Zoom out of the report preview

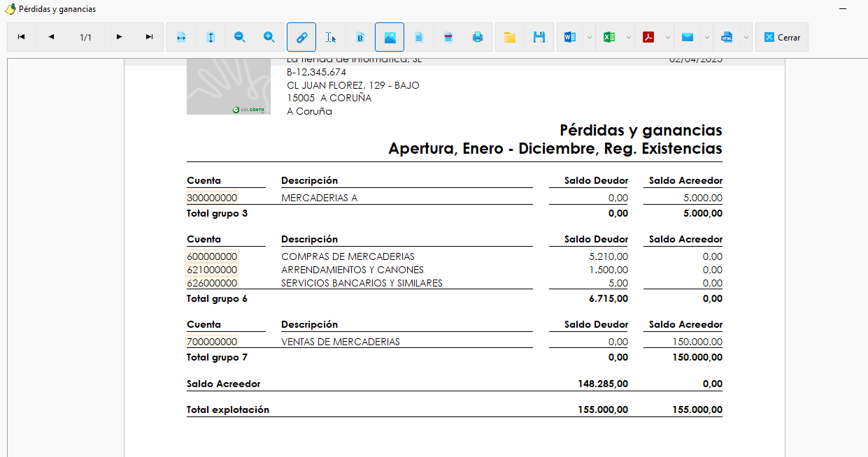click(x=240, y=37)
